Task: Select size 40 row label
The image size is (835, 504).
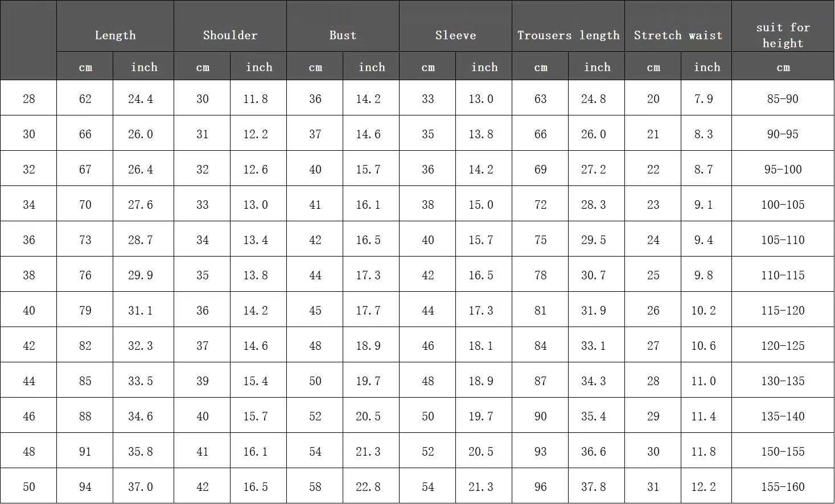Action: click(x=28, y=310)
